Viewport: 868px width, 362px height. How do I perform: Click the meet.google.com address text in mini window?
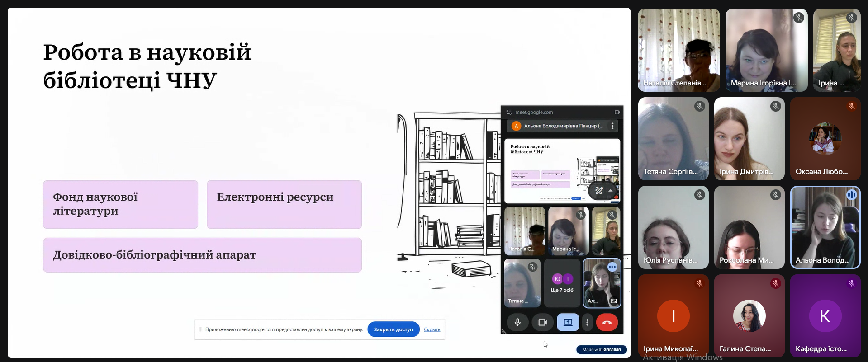(x=534, y=112)
